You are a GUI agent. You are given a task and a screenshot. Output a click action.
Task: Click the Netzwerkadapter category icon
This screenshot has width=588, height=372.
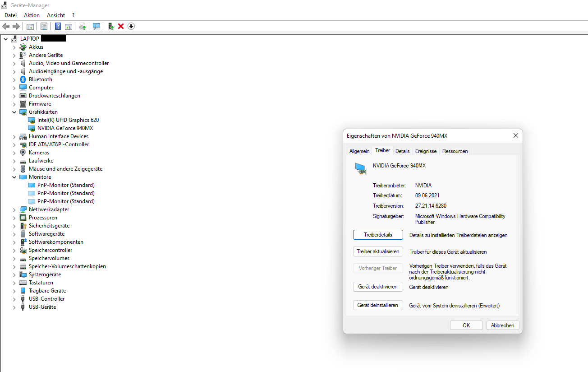23,209
